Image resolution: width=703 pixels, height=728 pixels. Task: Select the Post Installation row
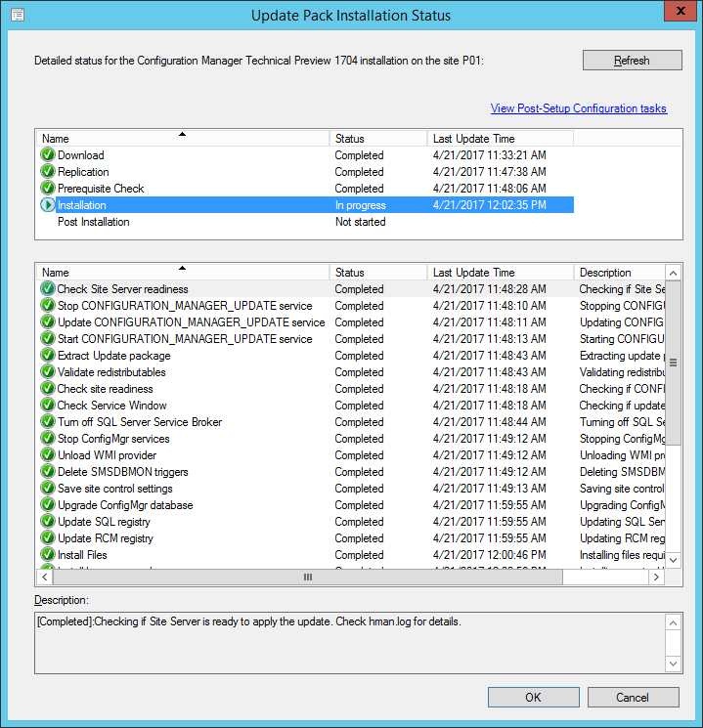[307, 222]
